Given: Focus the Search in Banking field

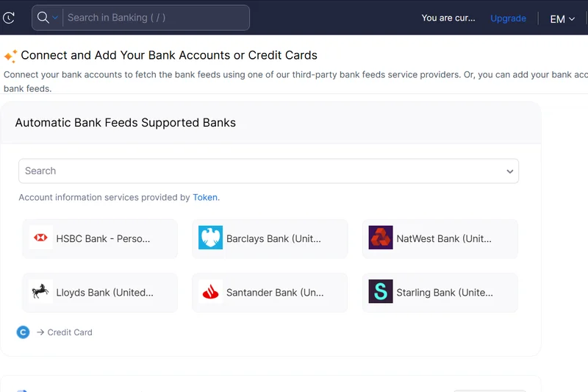Looking at the screenshot, I should 154,18.
